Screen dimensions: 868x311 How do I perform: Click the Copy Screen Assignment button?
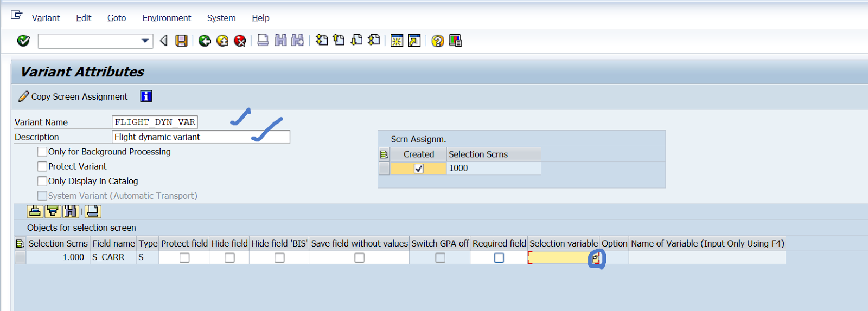point(73,96)
